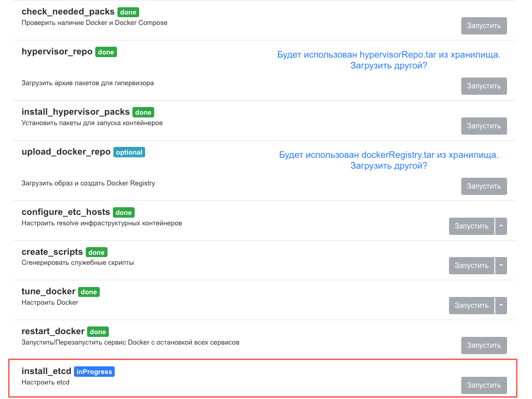Click the done badge beside tune_docker
Viewport: 532px width, 399px height.
(88, 292)
